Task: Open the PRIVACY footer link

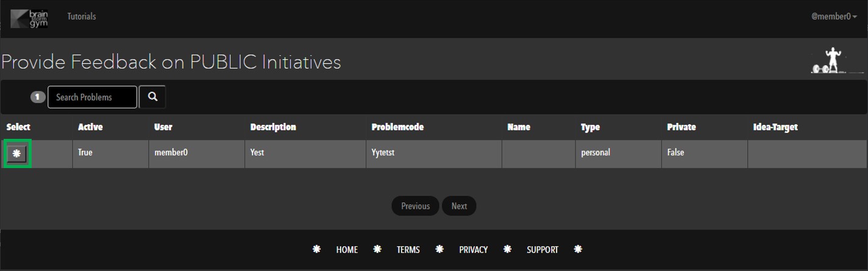Action: pos(473,250)
